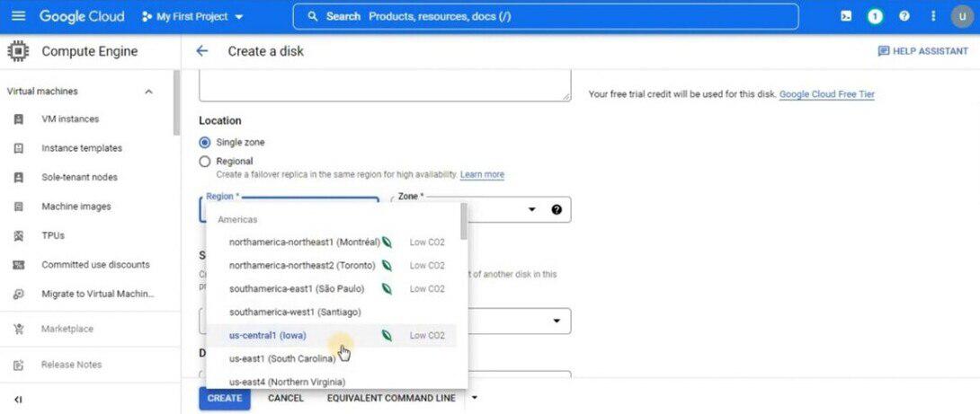This screenshot has height=414, width=980.
Task: Activate Cloud Shell terminal icon
Action: click(x=846, y=17)
